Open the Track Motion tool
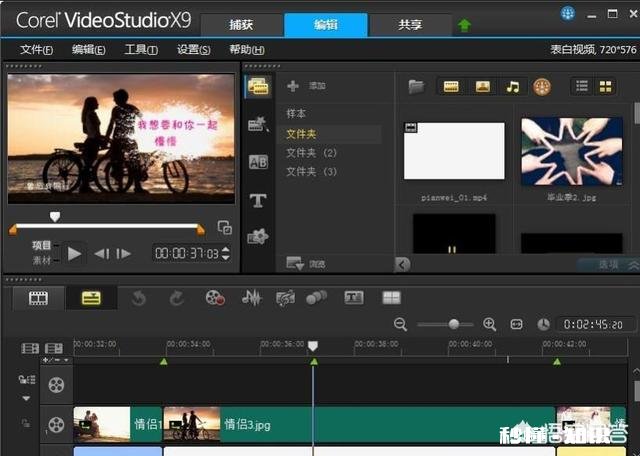The image size is (640, 456). (316, 297)
